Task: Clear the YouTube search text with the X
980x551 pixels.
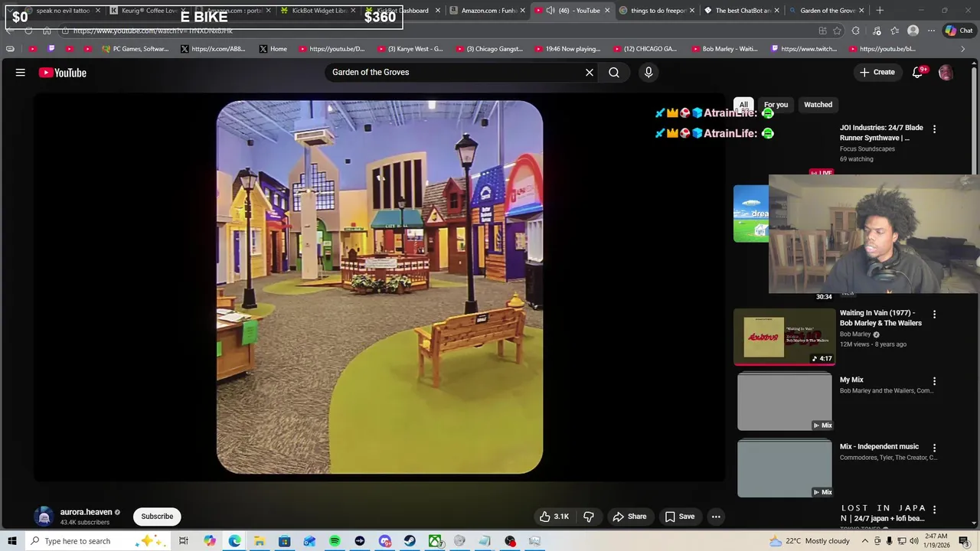Action: pyautogui.click(x=590, y=72)
